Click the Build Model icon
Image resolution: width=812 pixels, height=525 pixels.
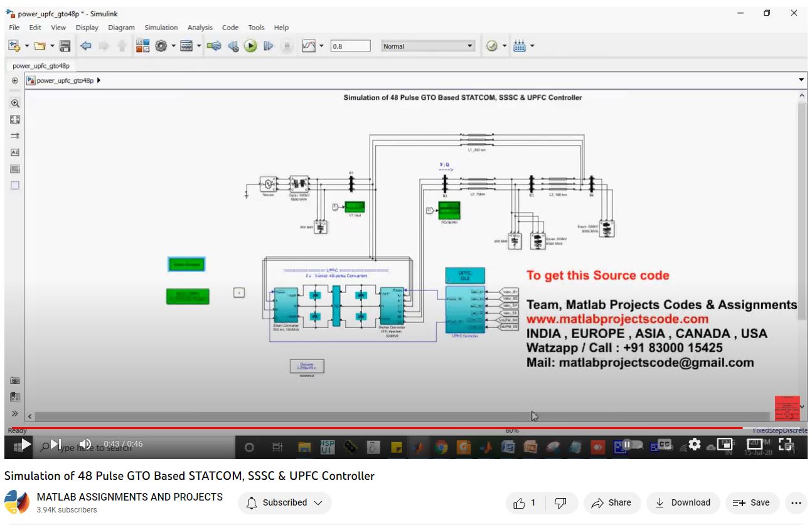click(520, 46)
